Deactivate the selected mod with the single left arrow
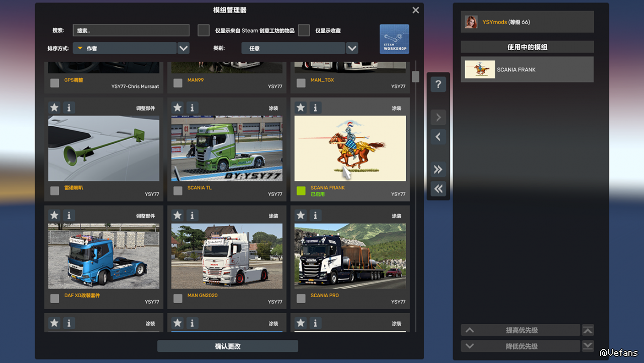Viewport: 644px width, 363px height. [438, 137]
